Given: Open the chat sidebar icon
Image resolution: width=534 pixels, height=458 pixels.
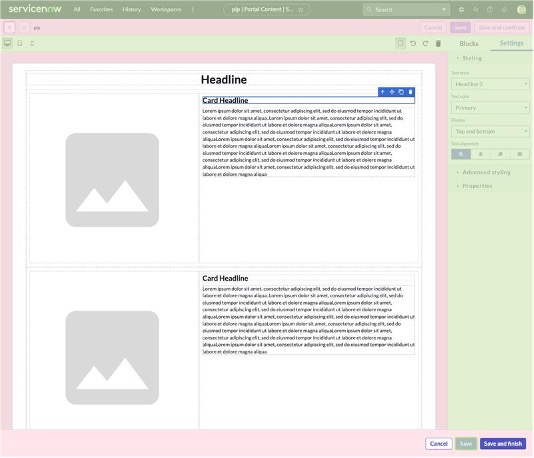Looking at the screenshot, I should click(476, 10).
